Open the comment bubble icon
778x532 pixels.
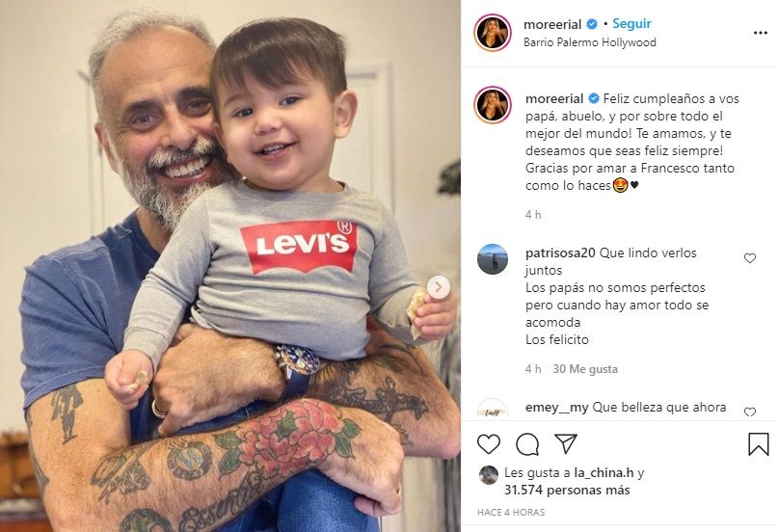pyautogui.click(x=527, y=443)
